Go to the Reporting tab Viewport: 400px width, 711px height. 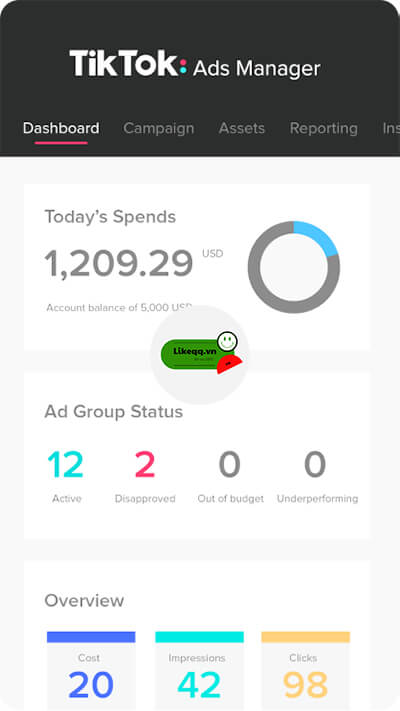pos(324,128)
